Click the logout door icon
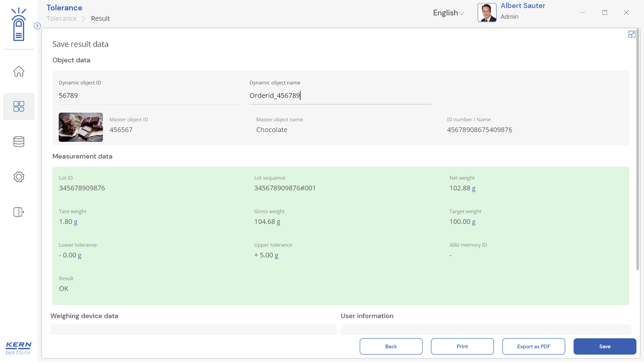Viewport: 644px width, 362px height. (19, 212)
